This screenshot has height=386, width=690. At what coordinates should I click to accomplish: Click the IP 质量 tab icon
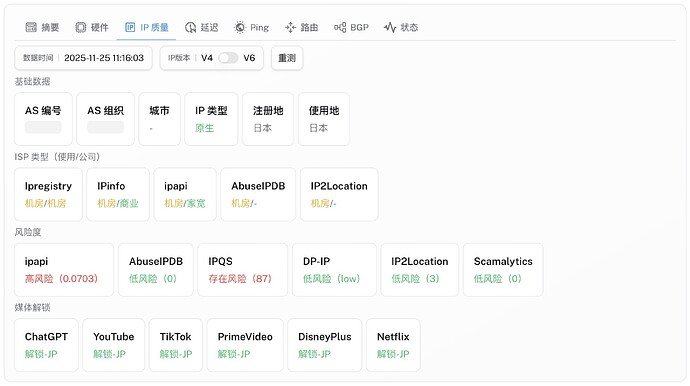[130, 27]
